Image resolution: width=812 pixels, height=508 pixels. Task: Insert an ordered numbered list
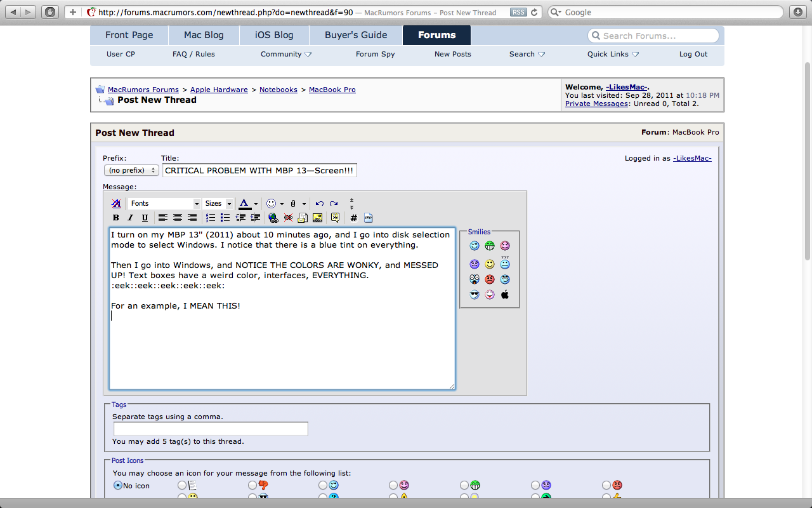[211, 218]
